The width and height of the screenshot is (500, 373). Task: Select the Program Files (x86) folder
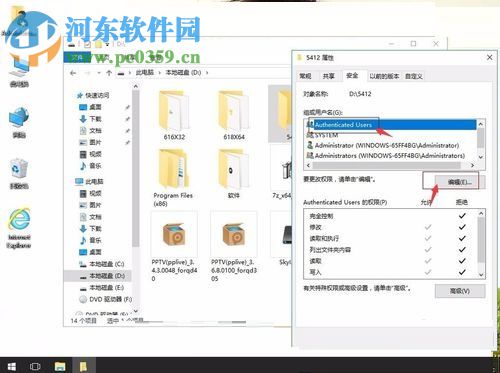pos(173,178)
